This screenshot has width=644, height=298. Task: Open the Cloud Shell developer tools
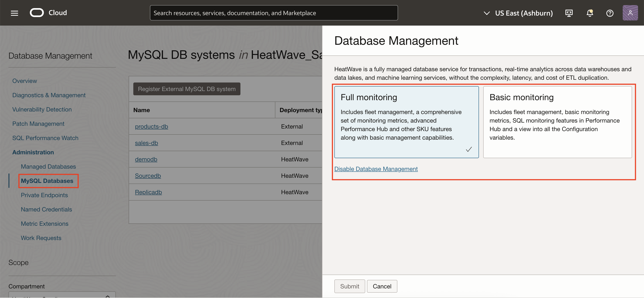(569, 13)
